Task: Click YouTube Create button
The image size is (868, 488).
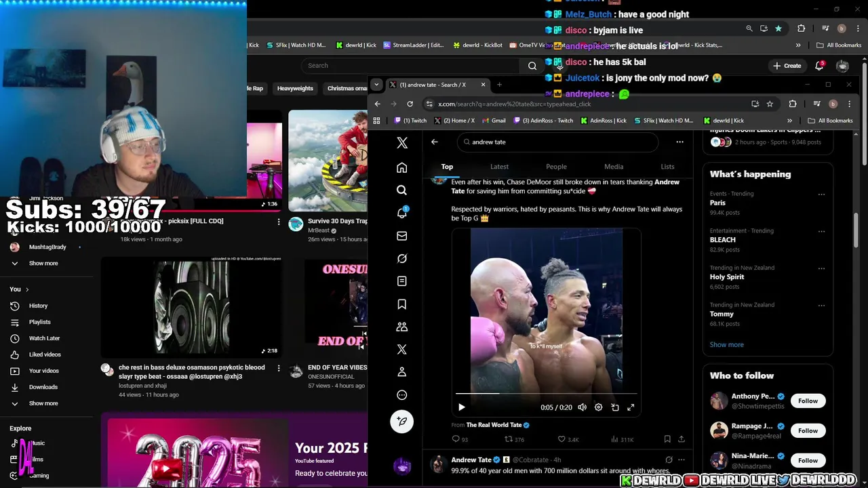Action: click(x=787, y=66)
